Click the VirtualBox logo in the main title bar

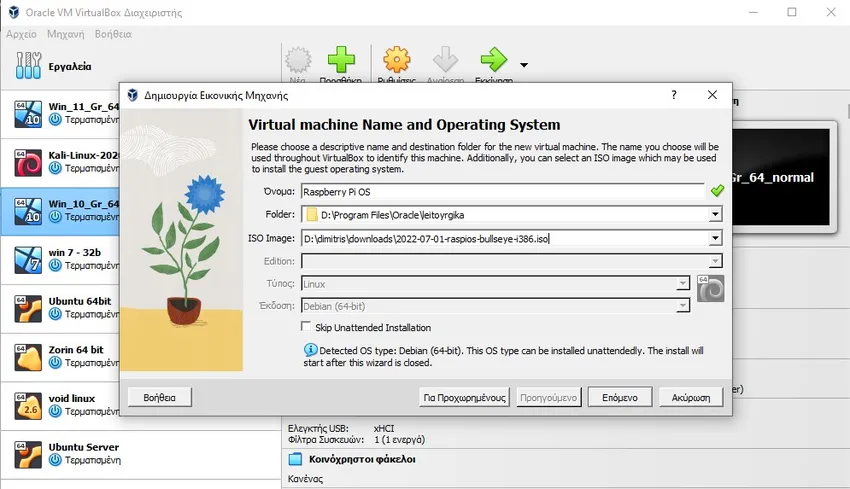pyautogui.click(x=14, y=12)
